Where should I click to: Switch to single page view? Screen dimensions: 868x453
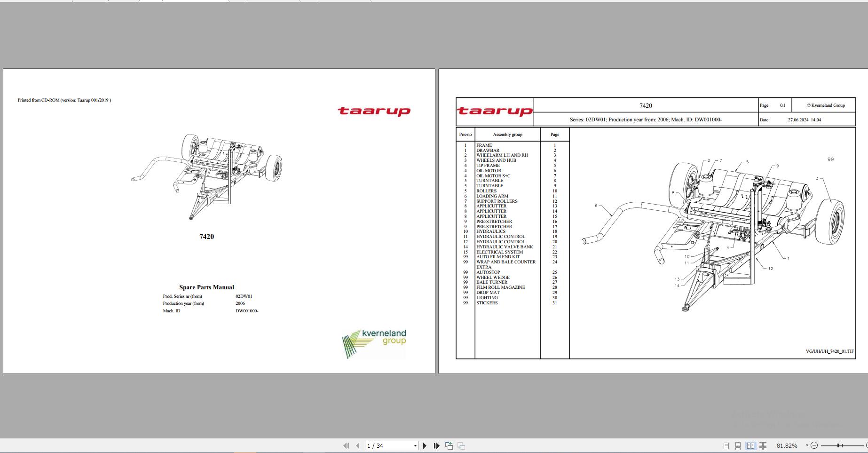(726, 445)
